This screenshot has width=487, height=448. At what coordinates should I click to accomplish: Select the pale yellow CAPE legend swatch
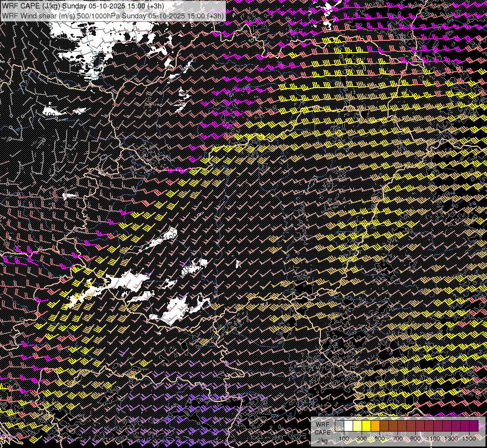coord(358,426)
